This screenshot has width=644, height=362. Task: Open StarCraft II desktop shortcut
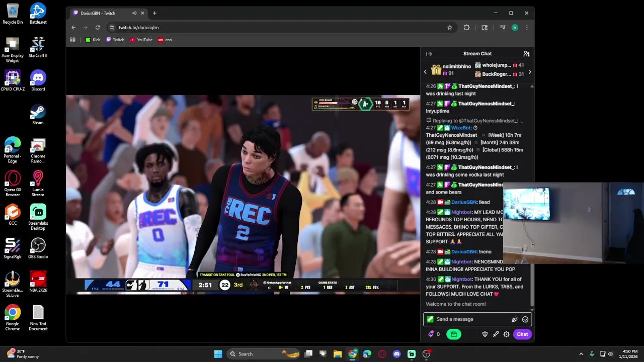[x=38, y=47]
